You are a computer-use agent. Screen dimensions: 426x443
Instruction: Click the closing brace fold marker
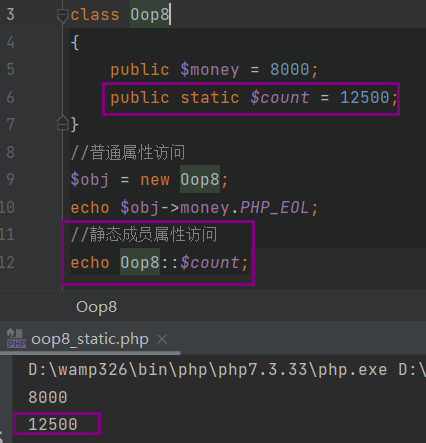(63, 123)
